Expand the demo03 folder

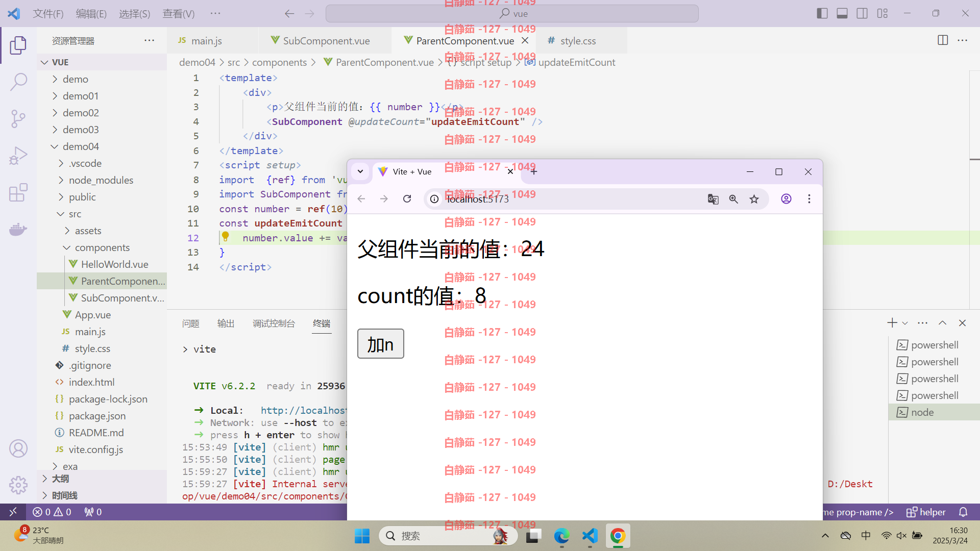tap(81, 130)
